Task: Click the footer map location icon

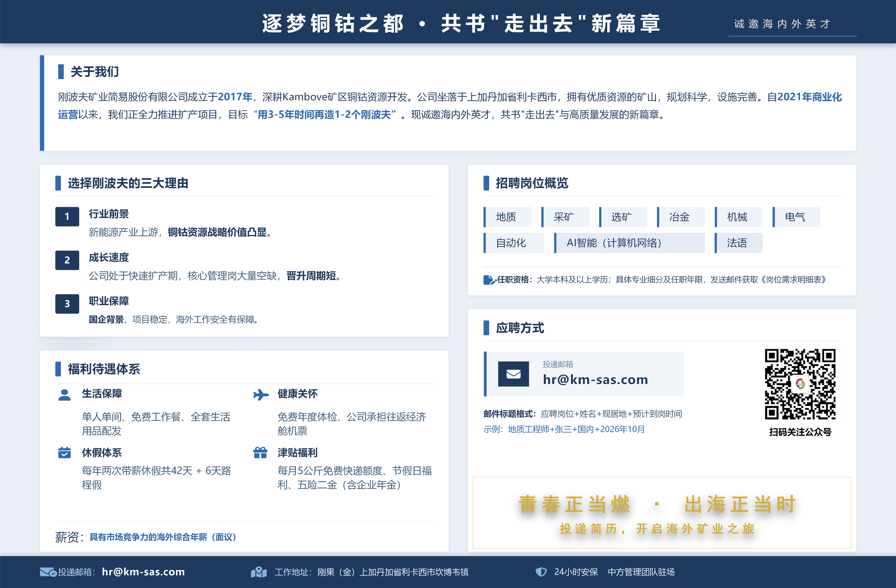Action: click(x=259, y=572)
